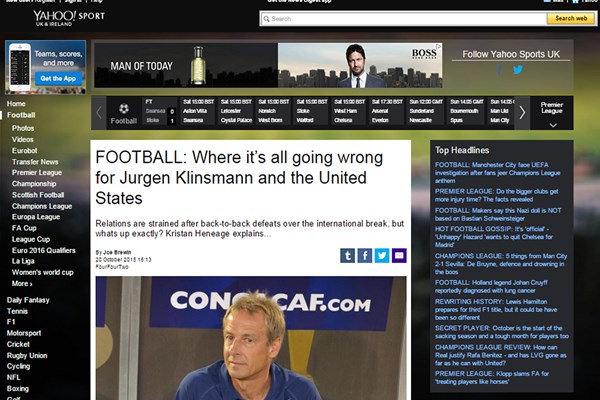Image resolution: width=600 pixels, height=400 pixels.
Task: Open the Yahoo Sport logo home link
Action: [69, 18]
